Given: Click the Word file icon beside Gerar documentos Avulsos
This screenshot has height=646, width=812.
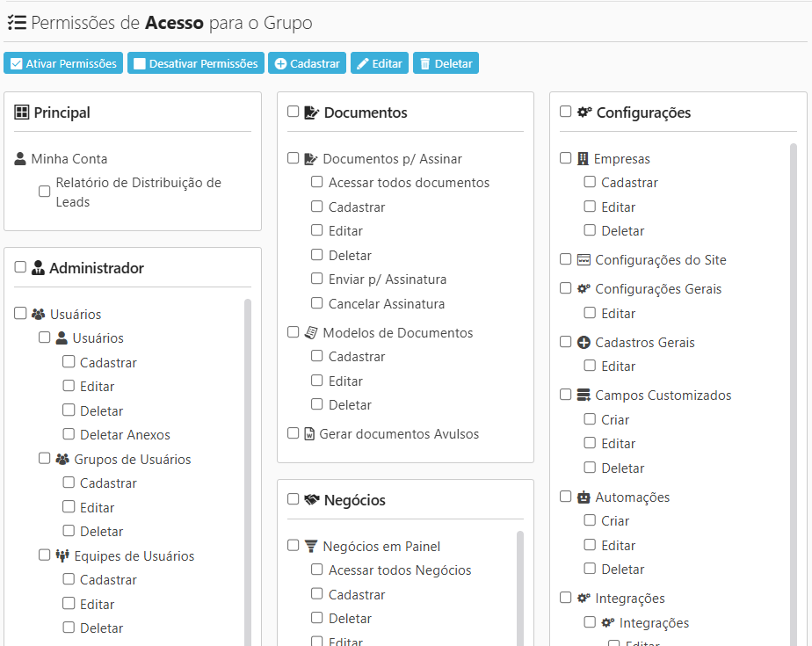Looking at the screenshot, I should [309, 434].
